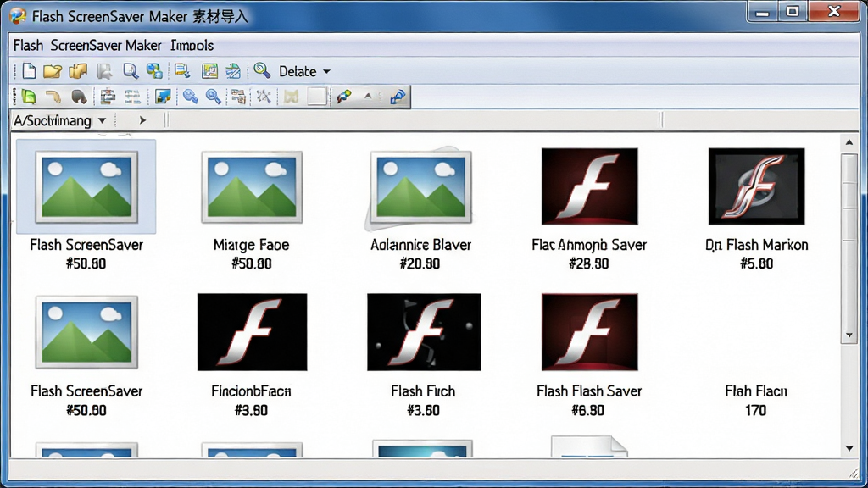Click the small table grid icon
Viewport: 868px width, 488px height.
click(238, 97)
